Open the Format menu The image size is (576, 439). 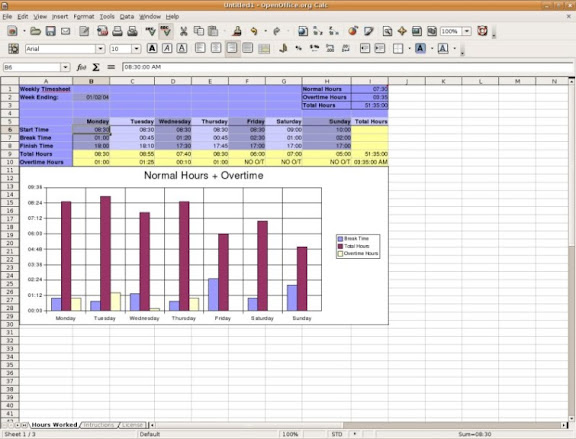[x=84, y=17]
